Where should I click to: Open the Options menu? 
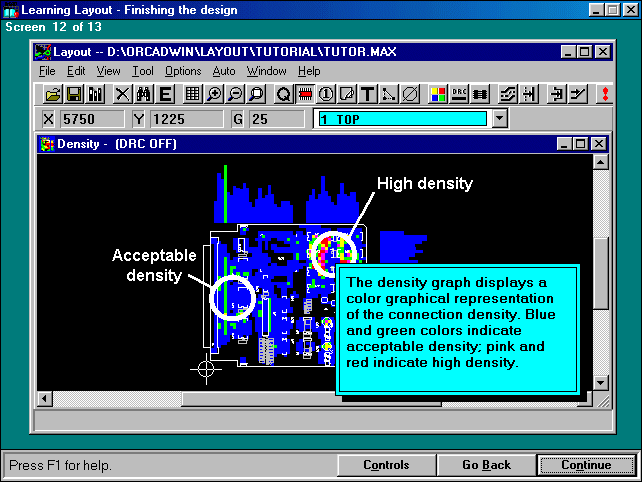pyautogui.click(x=183, y=71)
